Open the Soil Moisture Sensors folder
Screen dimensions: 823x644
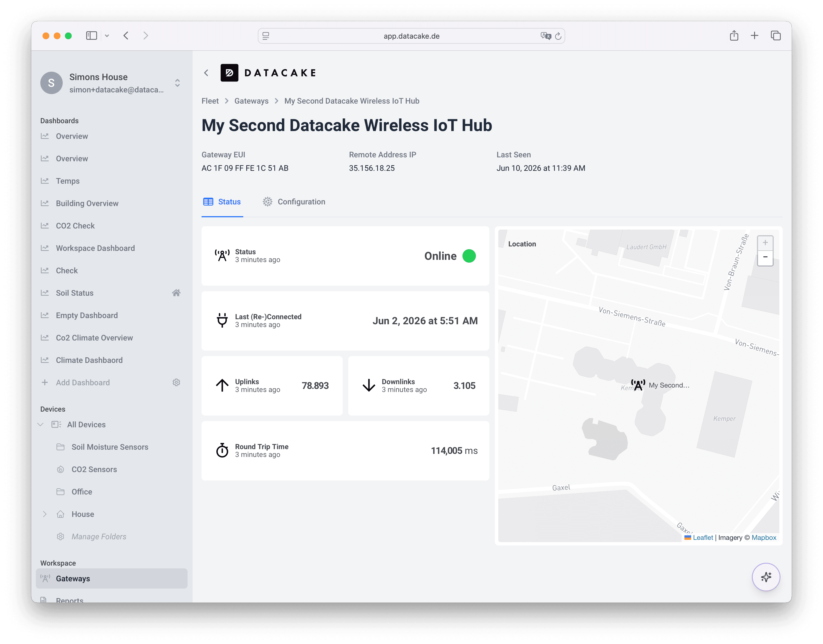click(x=110, y=447)
